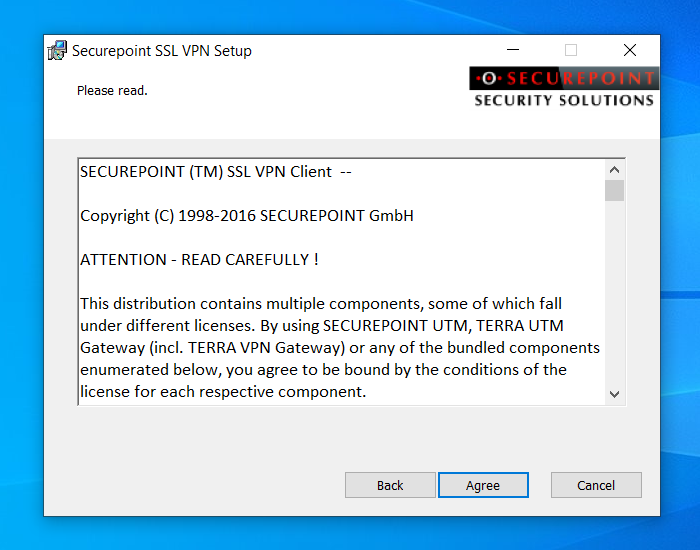
Task: Click the license scrollbar down arrow
Action: click(x=614, y=394)
